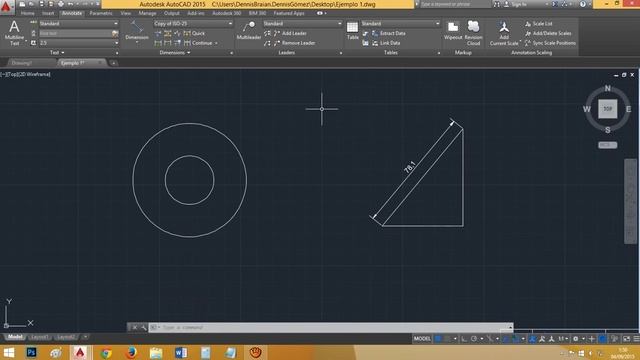
Task: Switch to the View ribbon tab
Action: [x=125, y=13]
